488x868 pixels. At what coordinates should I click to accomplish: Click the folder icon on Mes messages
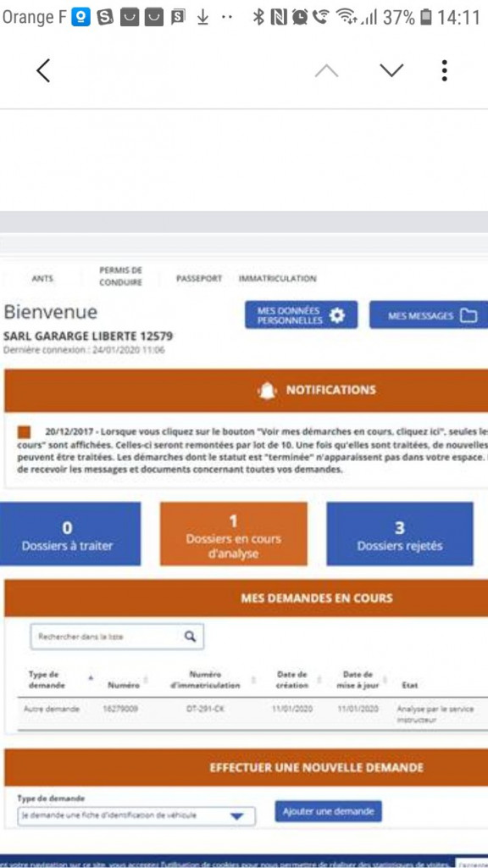[x=469, y=315]
